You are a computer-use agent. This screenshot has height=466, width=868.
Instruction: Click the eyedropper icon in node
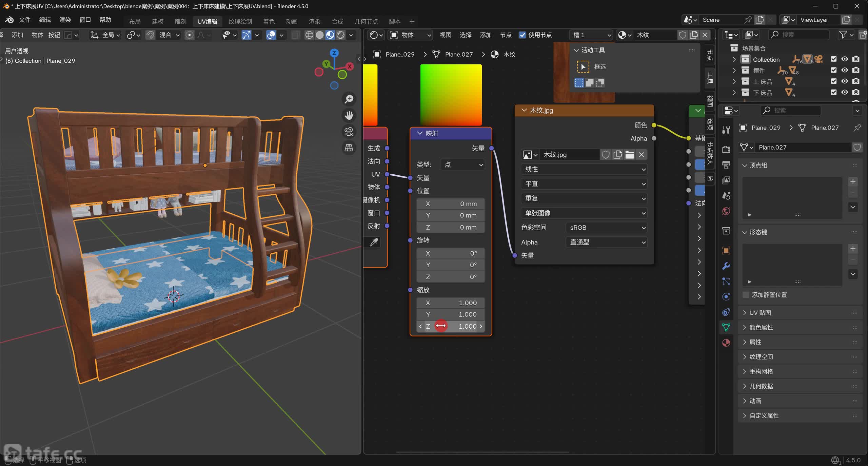click(374, 242)
